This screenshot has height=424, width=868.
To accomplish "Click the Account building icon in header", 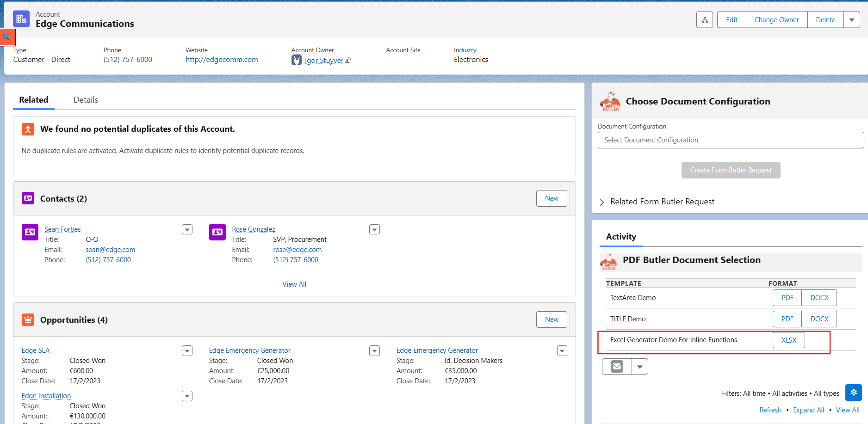I will pyautogui.click(x=21, y=19).
